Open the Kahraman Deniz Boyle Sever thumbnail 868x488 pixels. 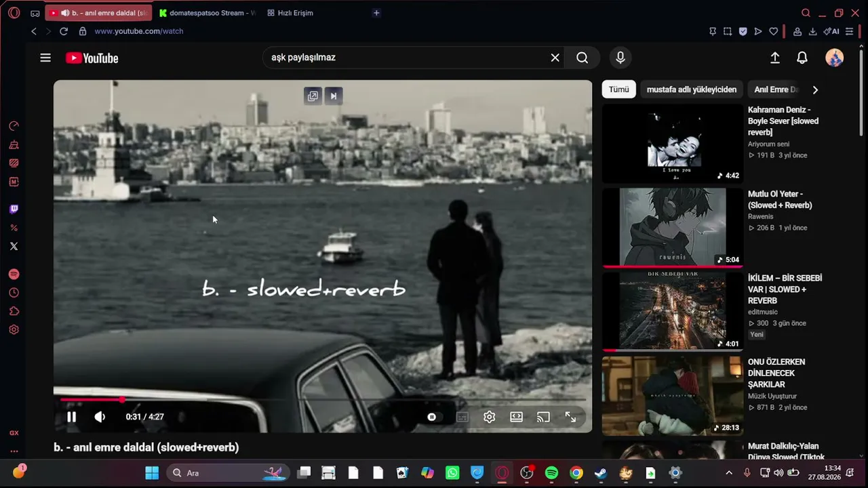673,144
